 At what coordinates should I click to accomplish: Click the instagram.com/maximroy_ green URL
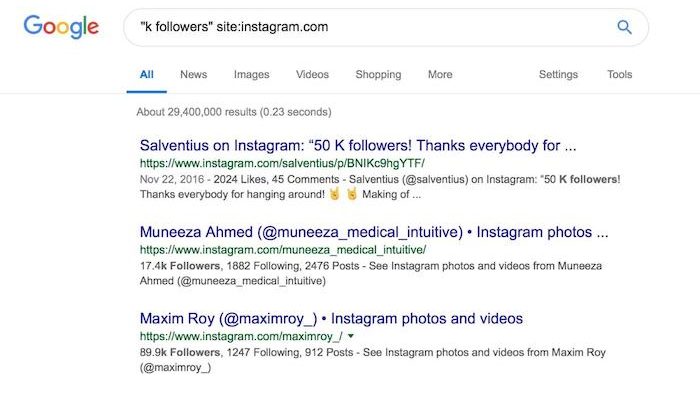242,336
